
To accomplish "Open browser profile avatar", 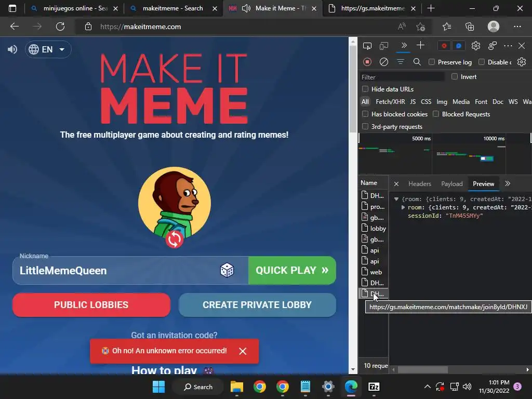I will [494, 26].
